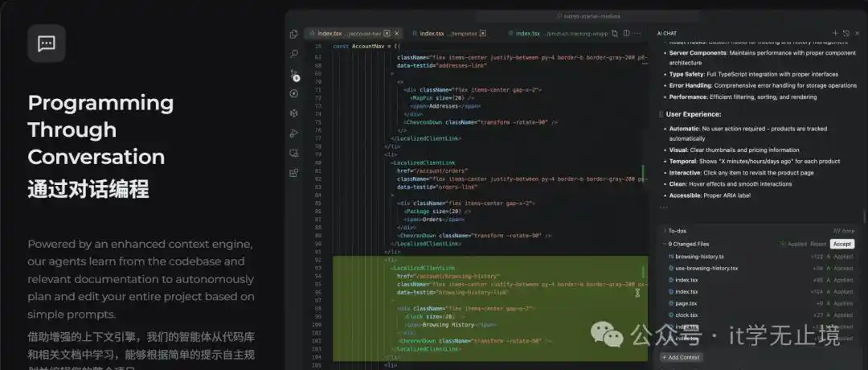
Task: Close the AI CHAT panel
Action: pyautogui.click(x=858, y=33)
